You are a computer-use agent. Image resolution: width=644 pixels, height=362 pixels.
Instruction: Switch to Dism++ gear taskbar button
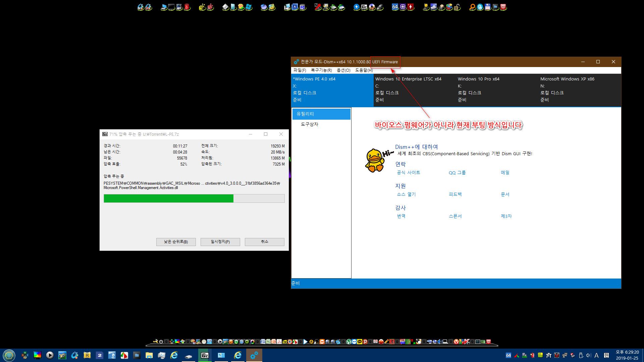(x=254, y=355)
